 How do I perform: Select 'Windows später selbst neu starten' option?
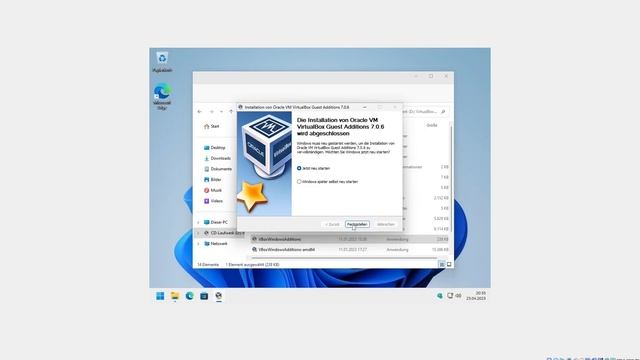[327, 182]
